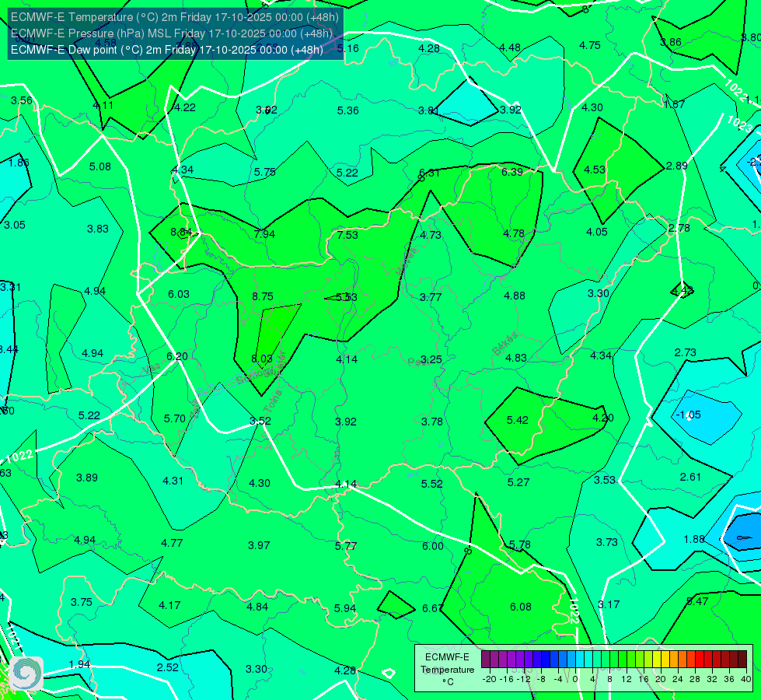
Task: Click the temperature value 5.27
Action: (x=518, y=482)
